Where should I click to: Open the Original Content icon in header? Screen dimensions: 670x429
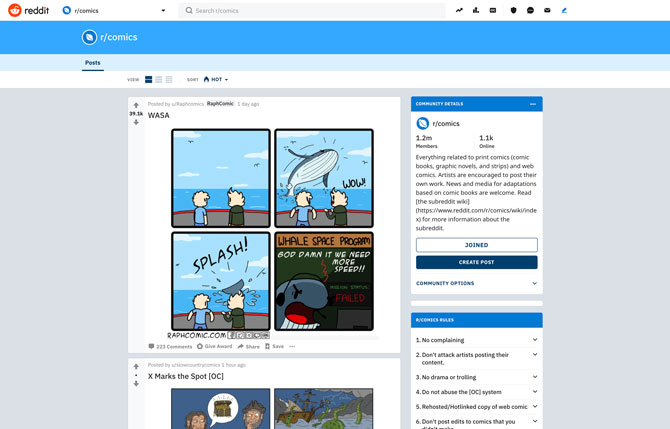(493, 10)
